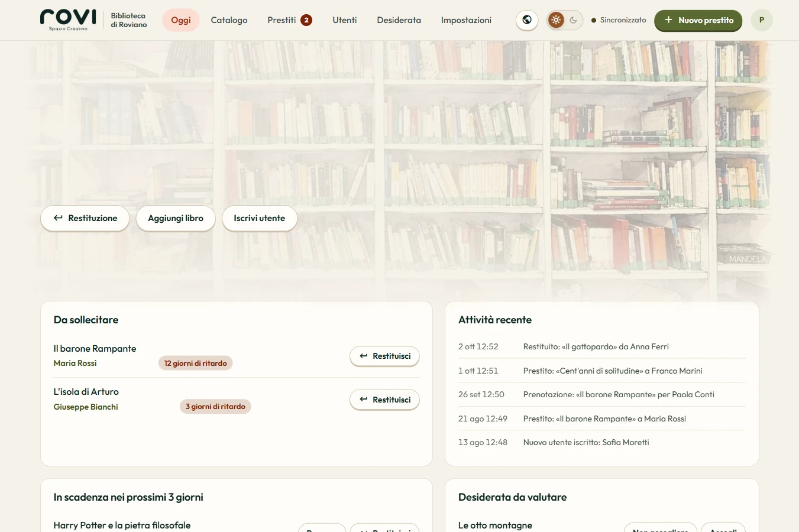The image size is (799, 532).
Task: Create a Nuovo prestito
Action: pos(698,20)
